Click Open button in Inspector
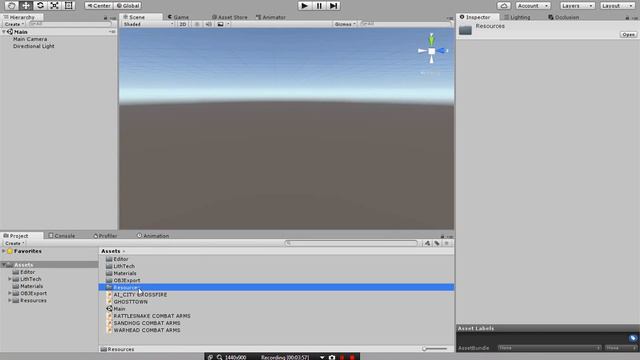 (628, 35)
